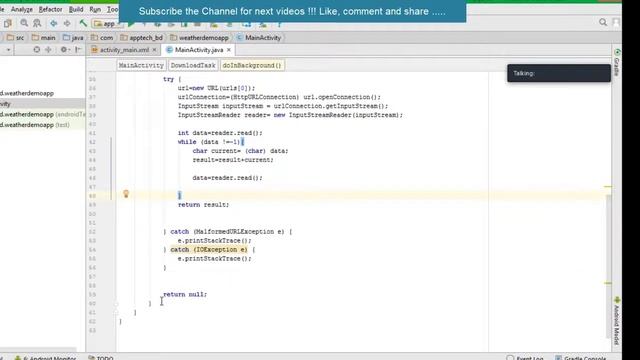The width and height of the screenshot is (640, 360).
Task: Select the java breadcrumb folder
Action: [73, 38]
